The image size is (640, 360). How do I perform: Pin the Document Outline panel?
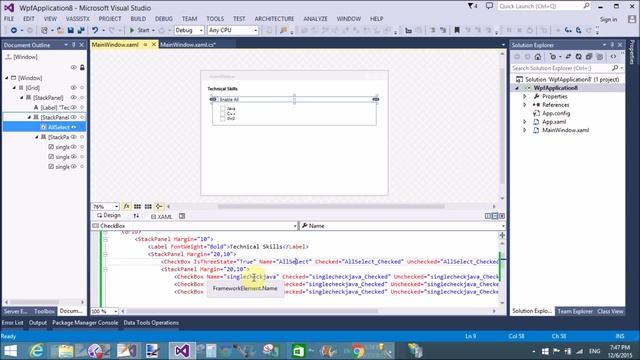(74, 45)
